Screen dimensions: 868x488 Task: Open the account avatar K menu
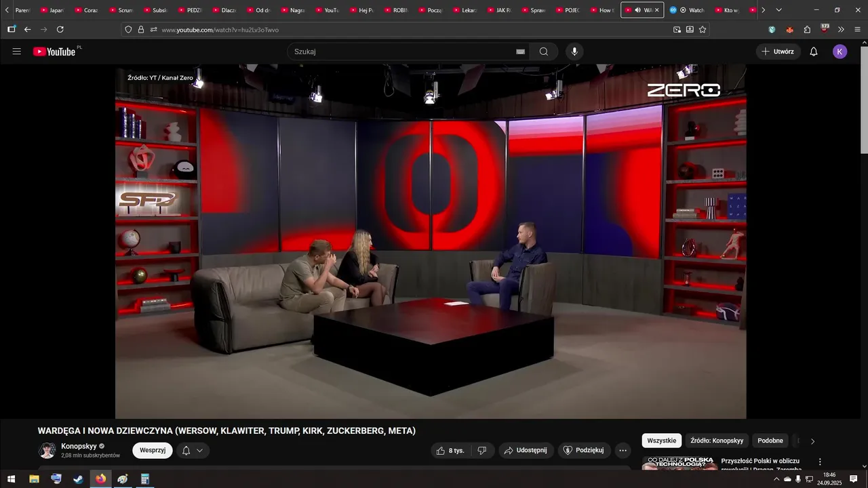[x=840, y=52]
